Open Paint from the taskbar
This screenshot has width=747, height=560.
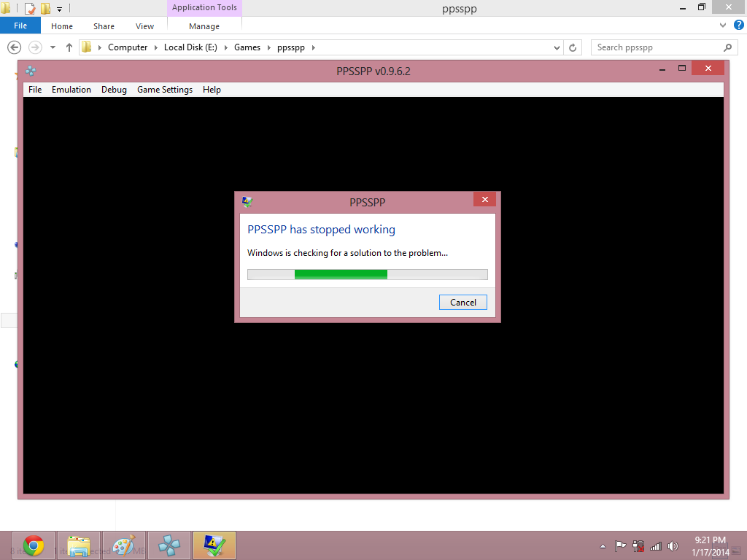pos(124,545)
